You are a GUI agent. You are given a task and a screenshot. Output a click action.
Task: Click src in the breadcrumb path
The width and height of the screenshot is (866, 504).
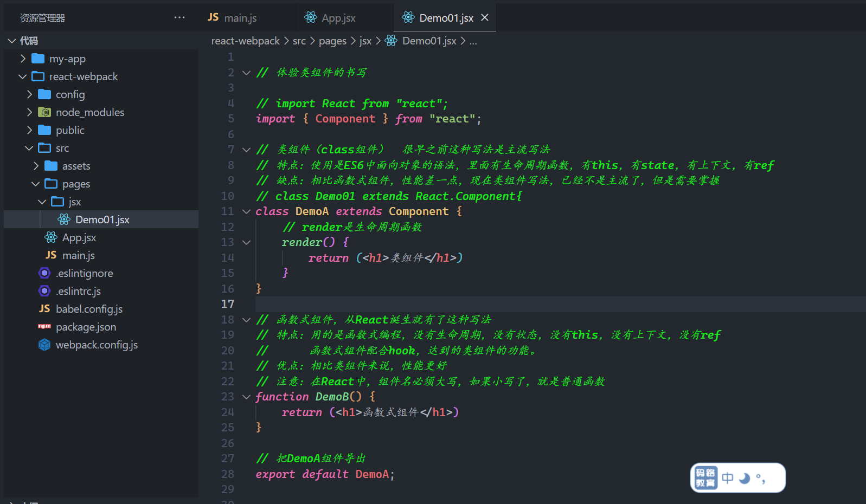point(299,41)
